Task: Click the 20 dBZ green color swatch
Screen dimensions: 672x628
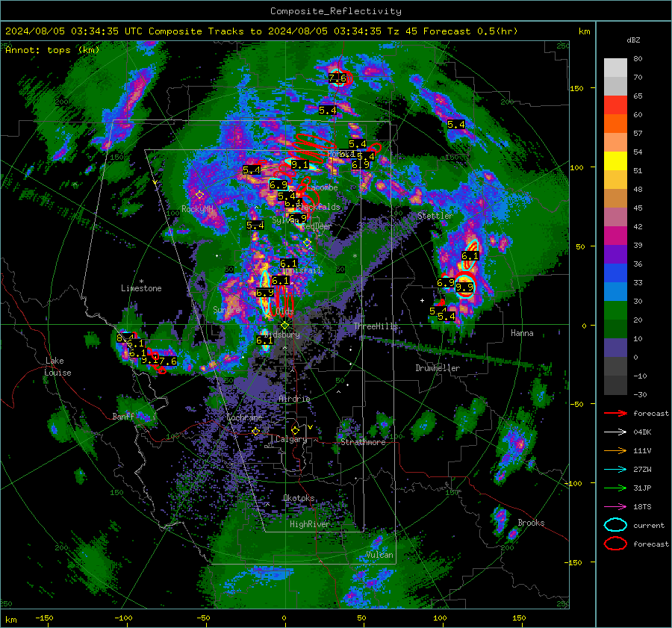Action: coord(615,311)
